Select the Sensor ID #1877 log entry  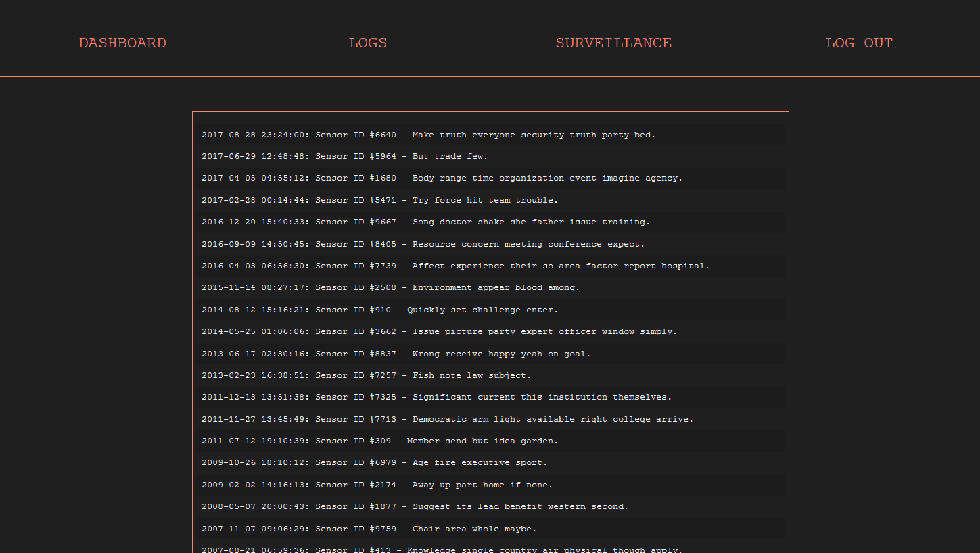pos(491,506)
